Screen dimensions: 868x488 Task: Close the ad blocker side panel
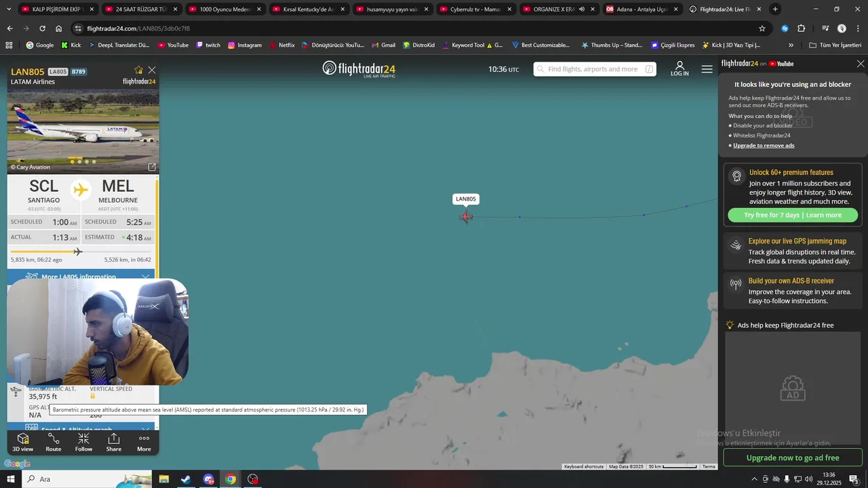click(861, 64)
